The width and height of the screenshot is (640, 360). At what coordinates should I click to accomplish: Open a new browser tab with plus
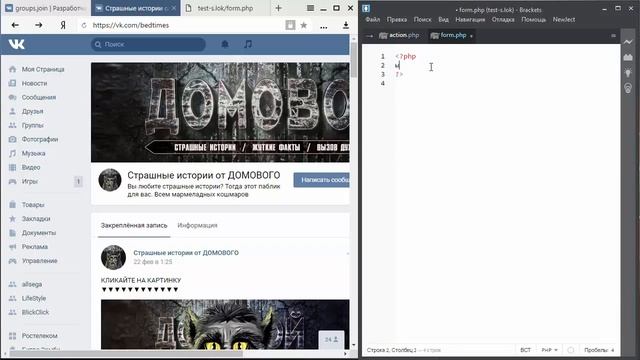[x=279, y=8]
